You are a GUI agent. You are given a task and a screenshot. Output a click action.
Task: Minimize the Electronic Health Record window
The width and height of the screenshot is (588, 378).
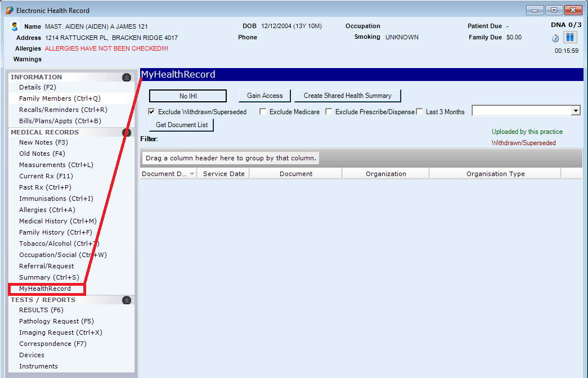(535, 10)
